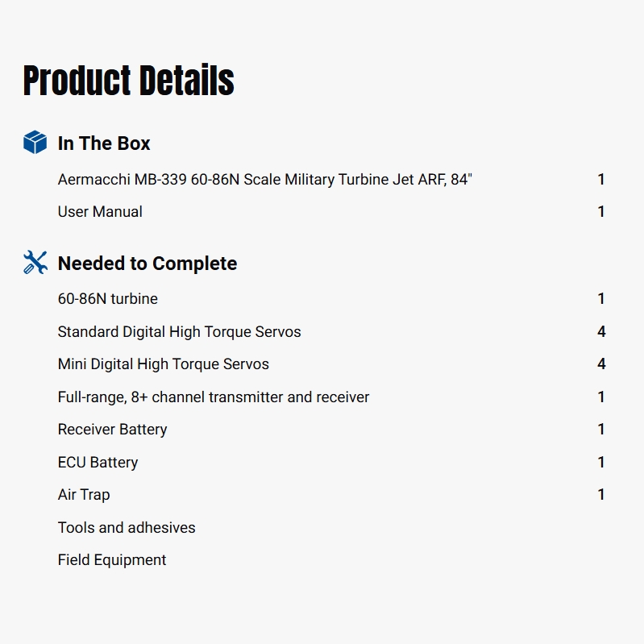Click the ECU Battery item

[x=98, y=462]
